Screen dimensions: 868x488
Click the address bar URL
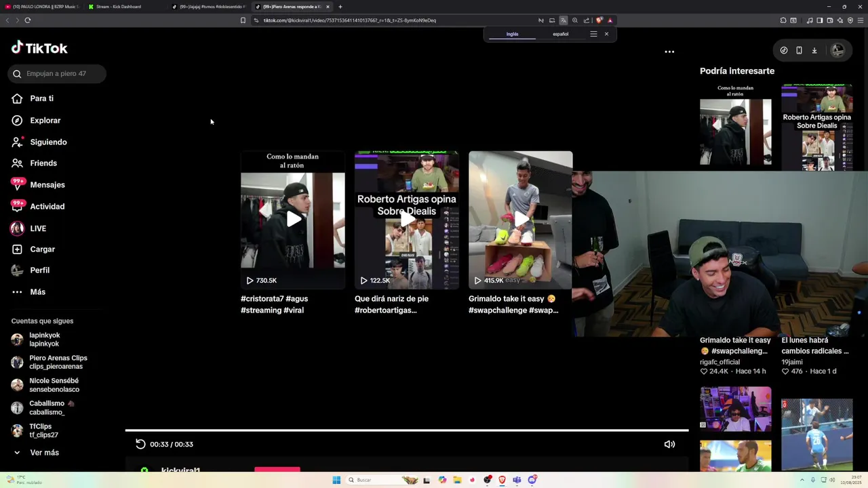(350, 20)
